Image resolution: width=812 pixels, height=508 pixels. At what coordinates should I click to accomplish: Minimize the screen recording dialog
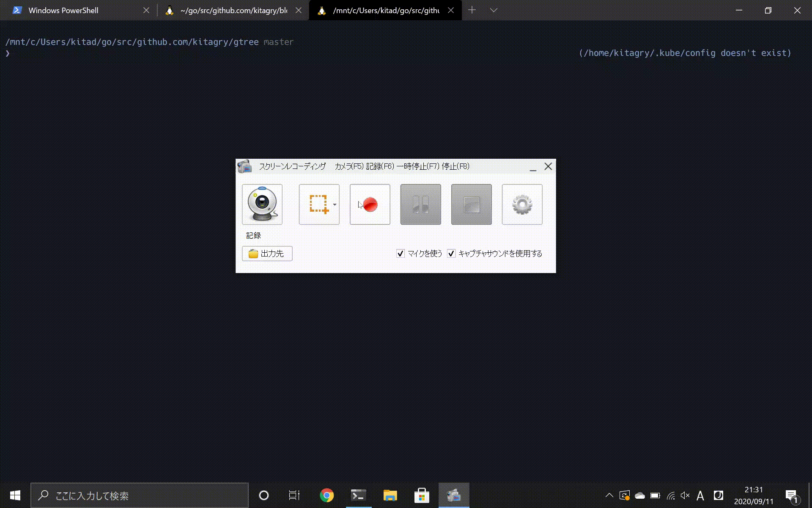[x=533, y=167]
